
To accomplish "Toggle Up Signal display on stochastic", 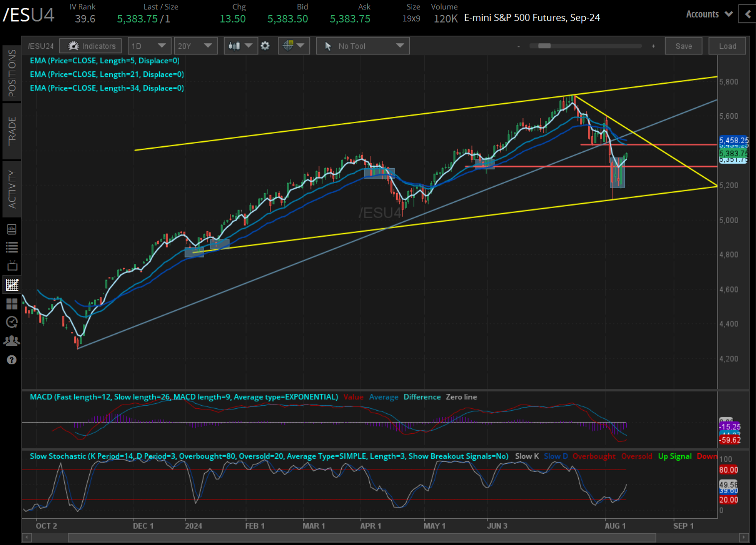I will pyautogui.click(x=675, y=456).
